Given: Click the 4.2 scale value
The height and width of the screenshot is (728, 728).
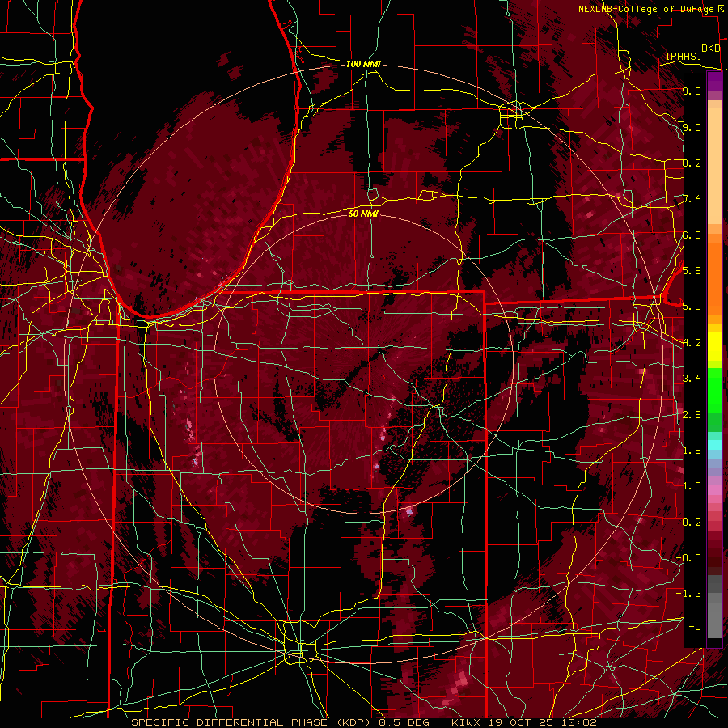Looking at the screenshot, I should pyautogui.click(x=692, y=343).
